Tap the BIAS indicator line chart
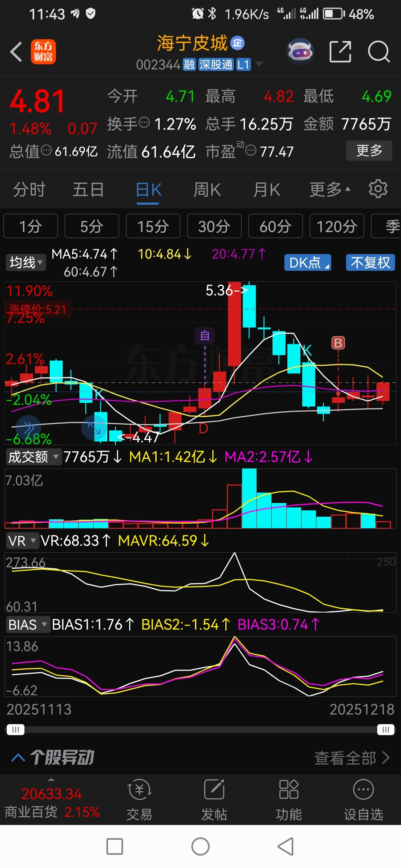 [200, 667]
